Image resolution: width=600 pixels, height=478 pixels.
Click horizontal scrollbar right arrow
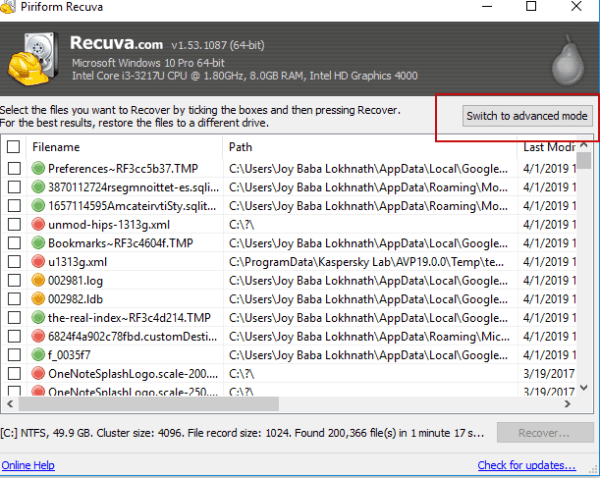point(568,404)
